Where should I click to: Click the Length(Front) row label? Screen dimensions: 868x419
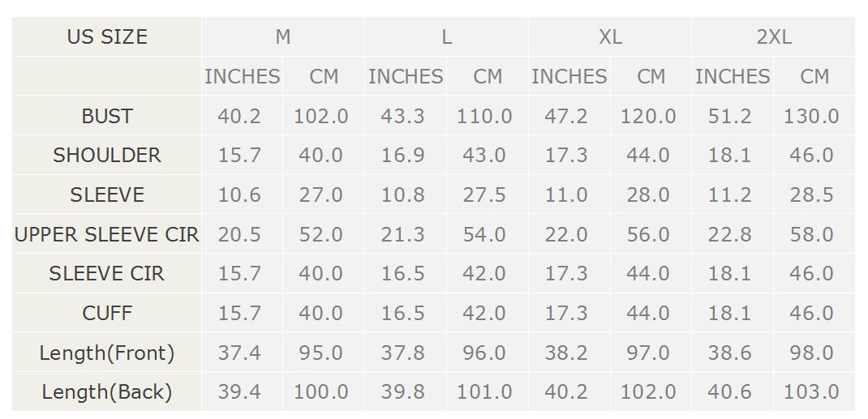point(107,353)
